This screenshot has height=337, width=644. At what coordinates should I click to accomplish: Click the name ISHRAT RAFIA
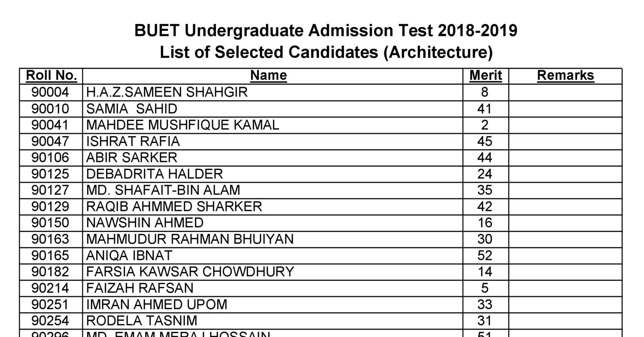(133, 141)
